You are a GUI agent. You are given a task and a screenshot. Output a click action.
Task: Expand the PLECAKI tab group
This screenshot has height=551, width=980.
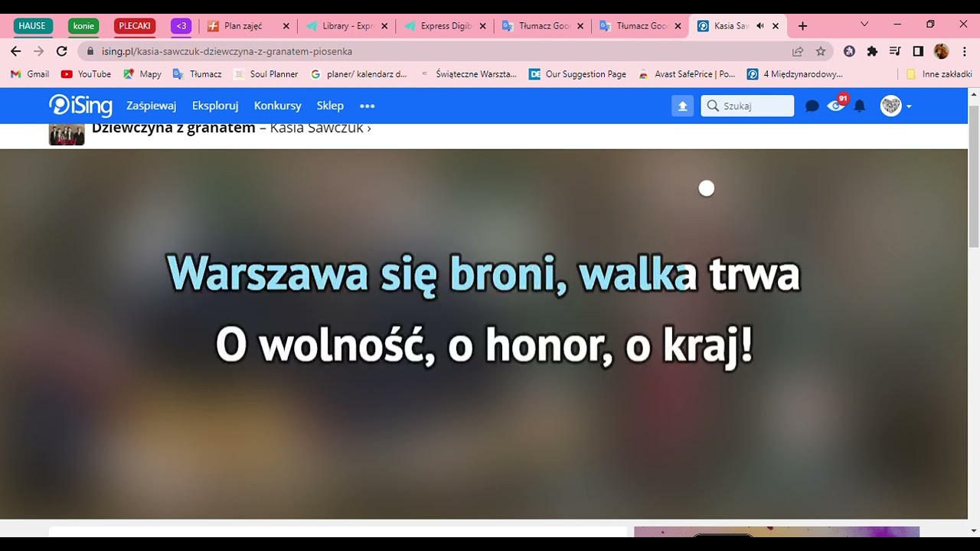tap(135, 26)
